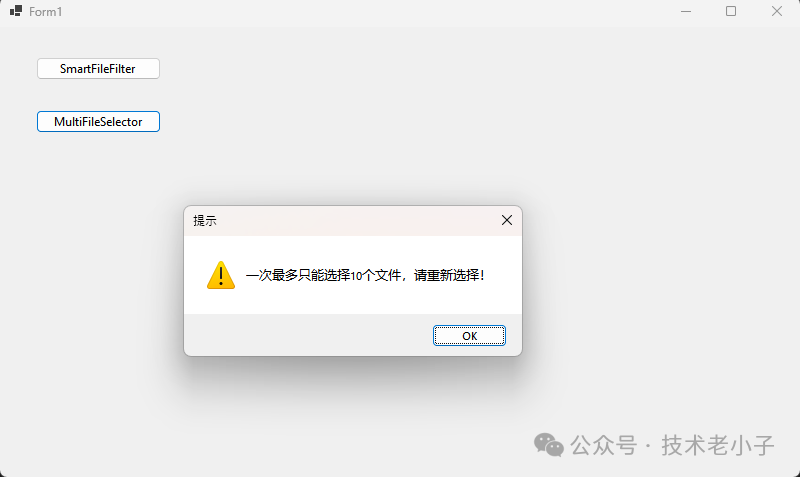Click the 技术老小子 watermark text
The image size is (800, 477).
click(718, 445)
